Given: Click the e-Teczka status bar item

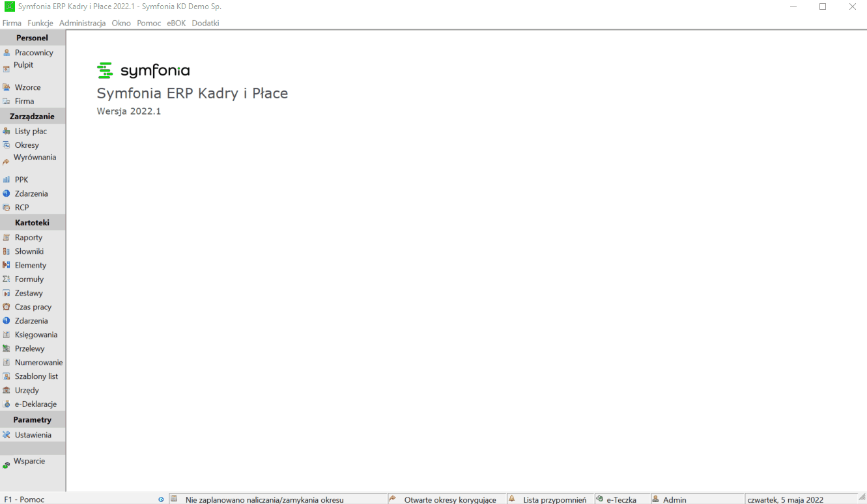Looking at the screenshot, I should tap(620, 499).
